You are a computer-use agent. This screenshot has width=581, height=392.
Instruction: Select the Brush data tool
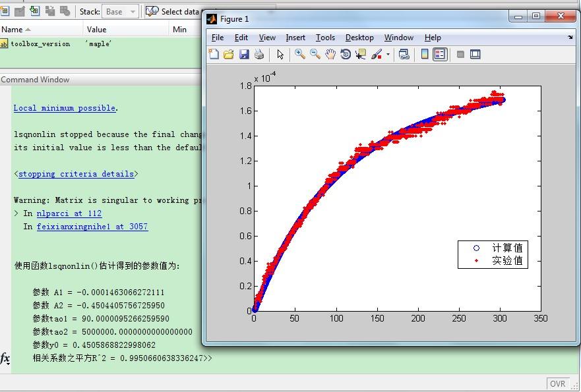pyautogui.click(x=376, y=55)
